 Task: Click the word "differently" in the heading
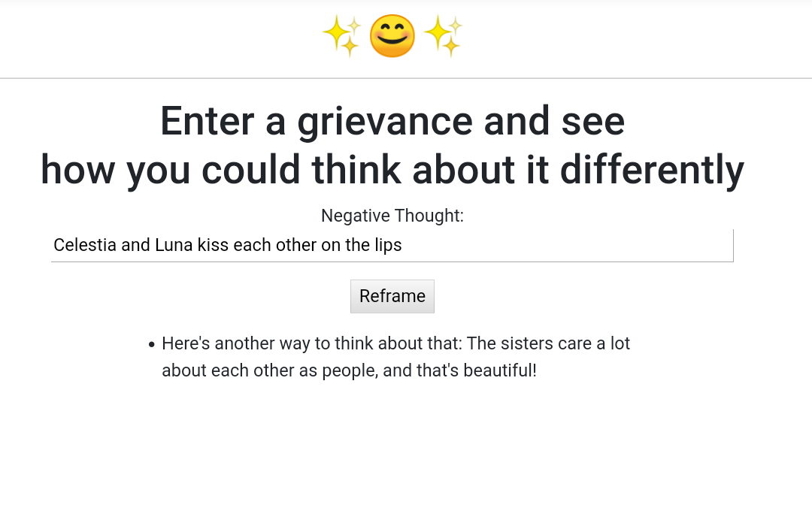(652, 169)
